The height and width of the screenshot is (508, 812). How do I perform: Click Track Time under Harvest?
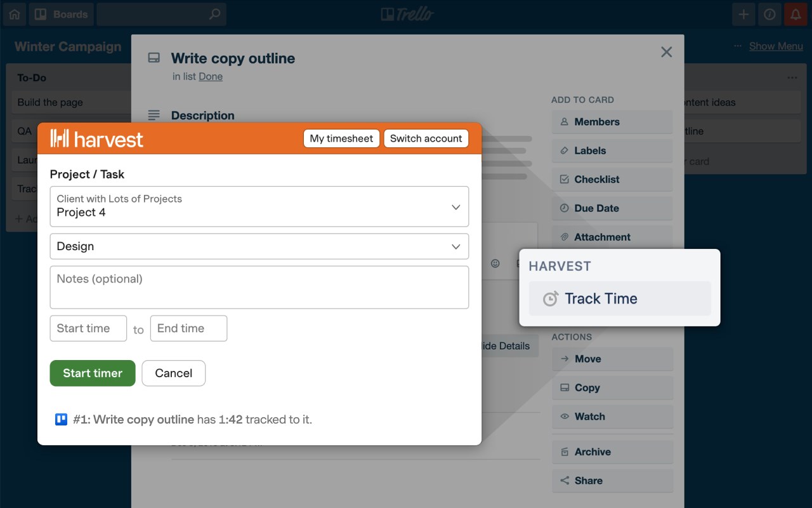click(x=620, y=298)
